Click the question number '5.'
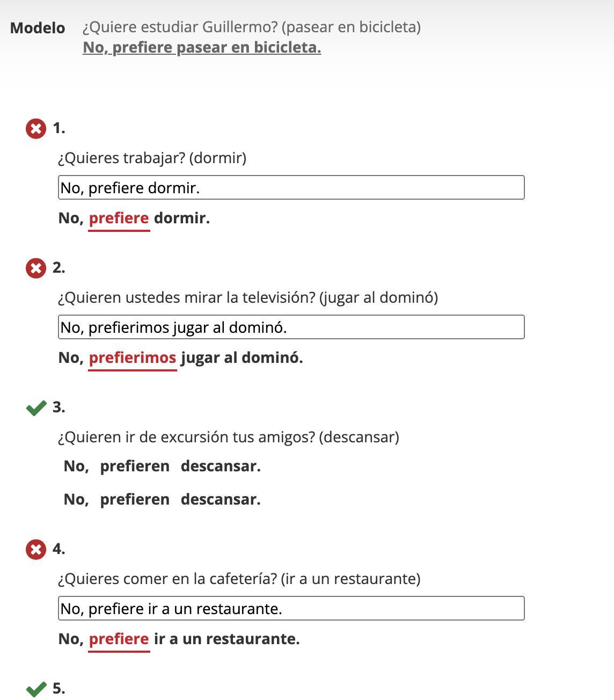This screenshot has width=614, height=700. tap(59, 689)
